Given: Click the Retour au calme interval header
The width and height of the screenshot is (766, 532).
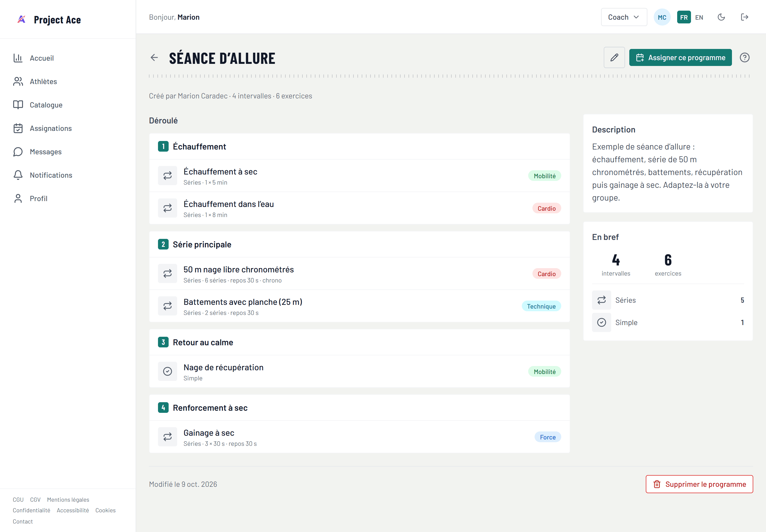Looking at the screenshot, I should [x=359, y=342].
